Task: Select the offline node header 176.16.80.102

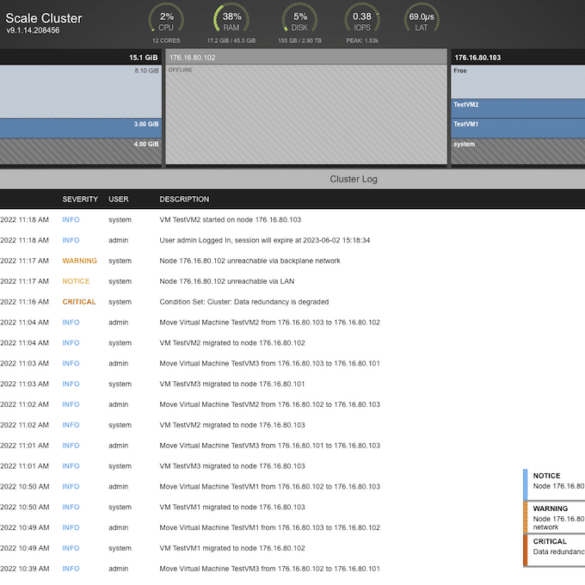Action: (x=306, y=57)
